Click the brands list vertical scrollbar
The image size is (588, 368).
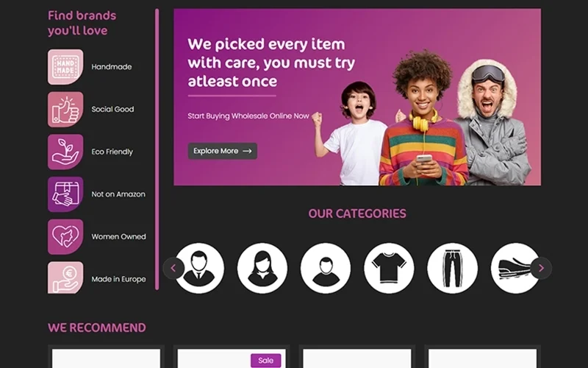click(x=157, y=149)
